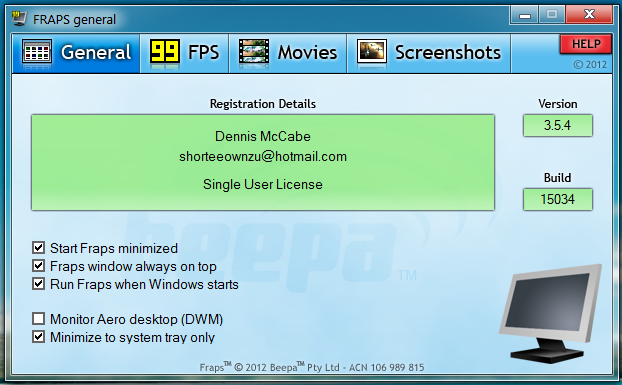Click the disabled maximize button
The image size is (622, 385).
(552, 15)
